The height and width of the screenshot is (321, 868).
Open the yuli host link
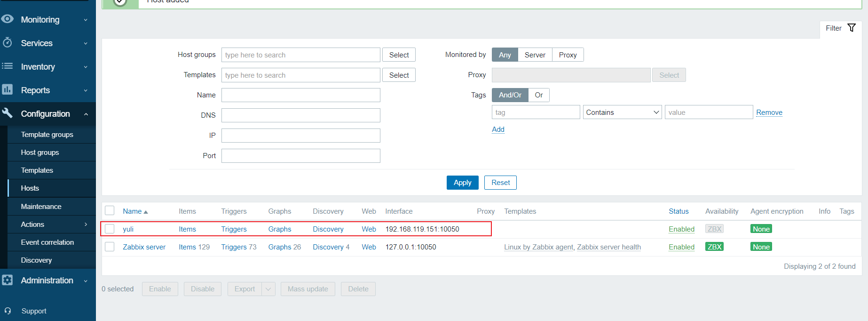pyautogui.click(x=128, y=229)
